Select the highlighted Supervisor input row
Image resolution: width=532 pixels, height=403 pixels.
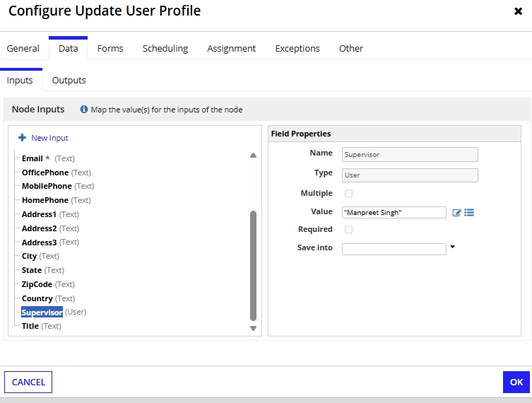coord(54,313)
